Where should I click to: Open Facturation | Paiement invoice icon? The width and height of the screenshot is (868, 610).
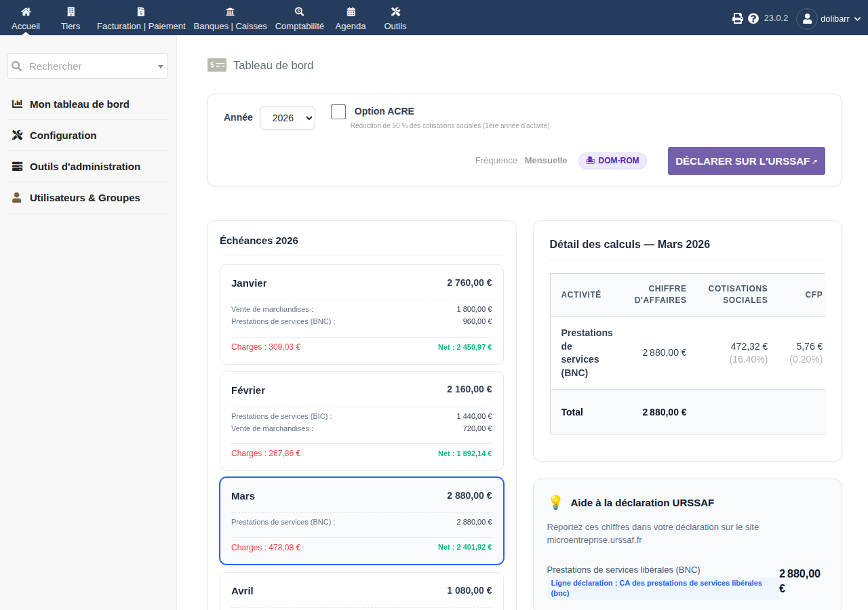tap(141, 12)
